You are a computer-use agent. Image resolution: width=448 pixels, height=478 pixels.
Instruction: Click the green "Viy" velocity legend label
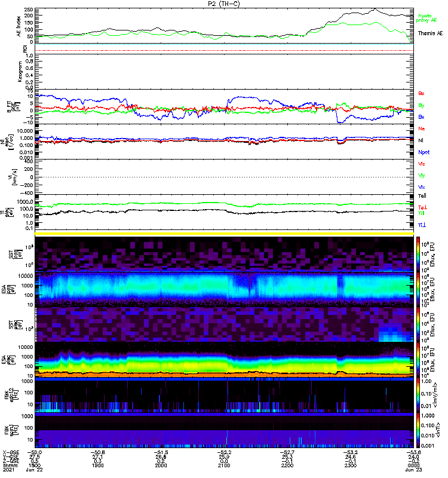pos(421,176)
